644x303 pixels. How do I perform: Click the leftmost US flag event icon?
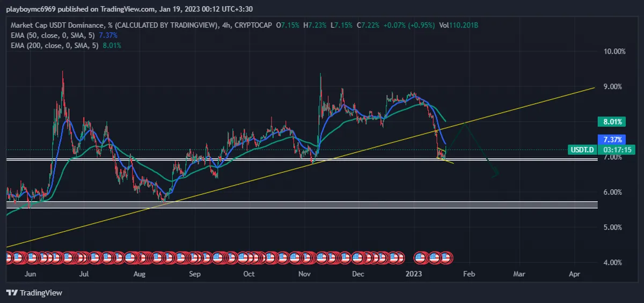tap(9, 258)
